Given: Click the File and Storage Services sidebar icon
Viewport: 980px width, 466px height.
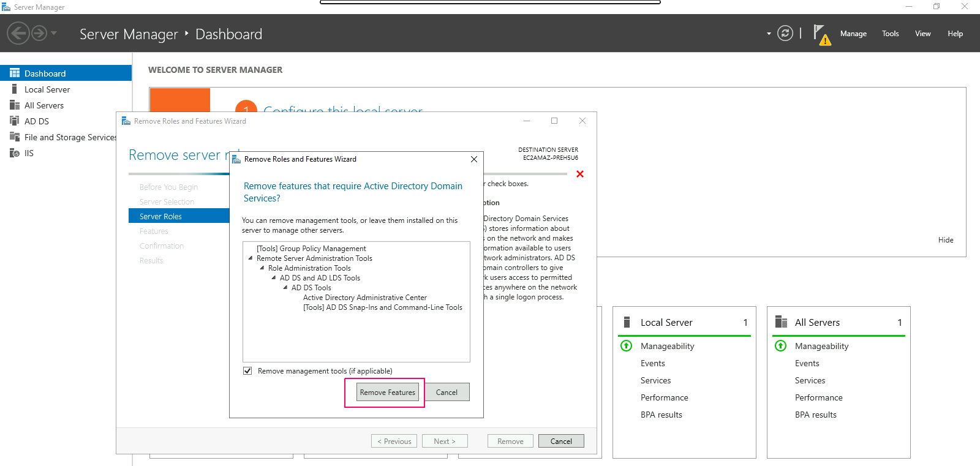Looking at the screenshot, I should (15, 137).
